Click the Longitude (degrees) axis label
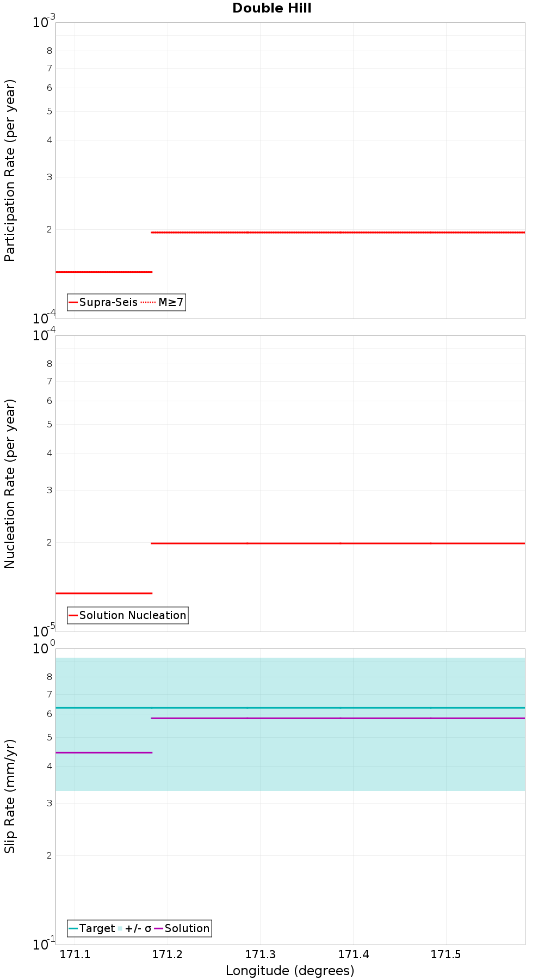This screenshot has width=544, height=980. 290,971
